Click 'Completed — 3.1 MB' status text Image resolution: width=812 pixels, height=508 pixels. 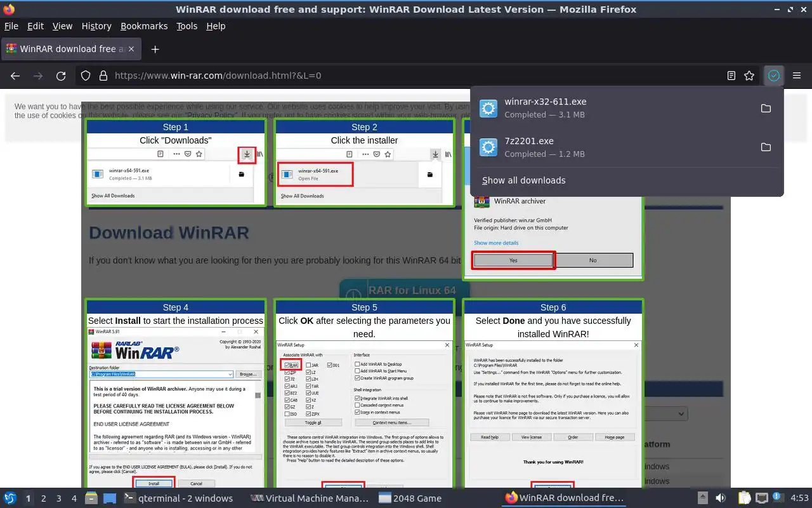click(x=545, y=115)
